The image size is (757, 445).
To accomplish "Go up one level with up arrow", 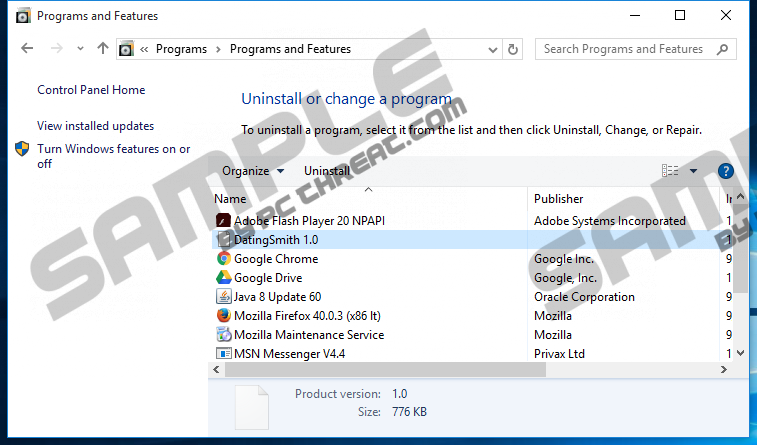I will click(102, 48).
